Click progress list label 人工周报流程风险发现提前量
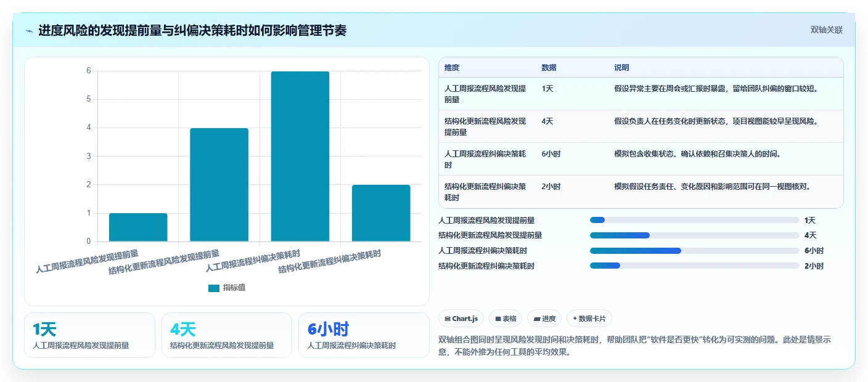 tap(486, 220)
